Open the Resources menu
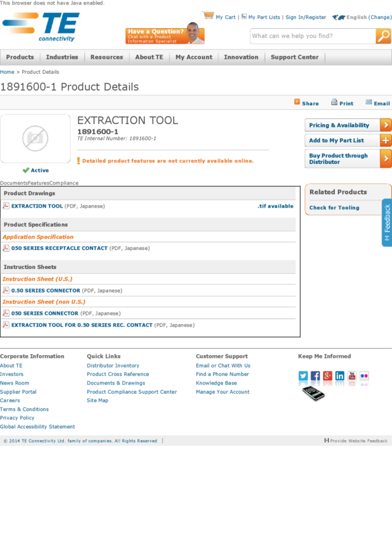This screenshot has width=392, height=555. (106, 57)
